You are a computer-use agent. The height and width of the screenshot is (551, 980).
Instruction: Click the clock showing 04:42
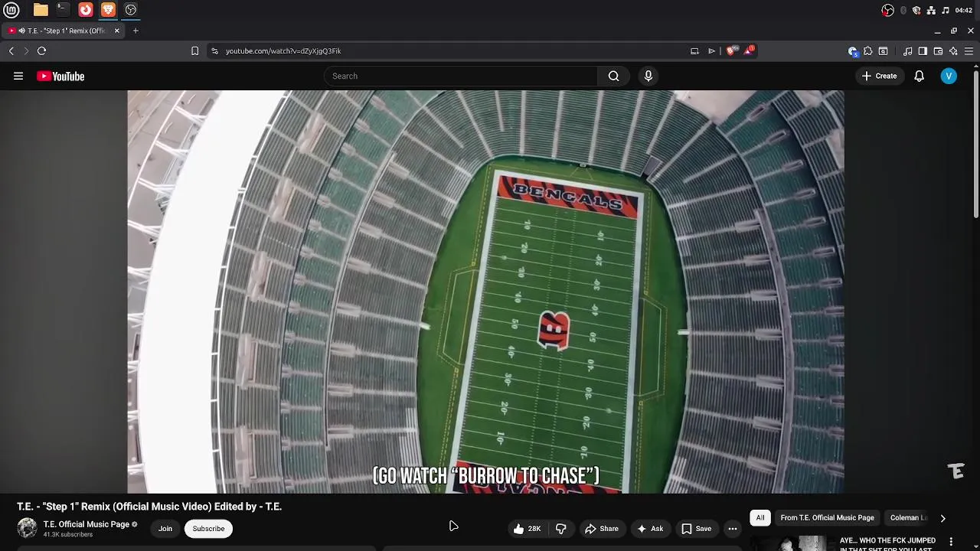pos(964,10)
